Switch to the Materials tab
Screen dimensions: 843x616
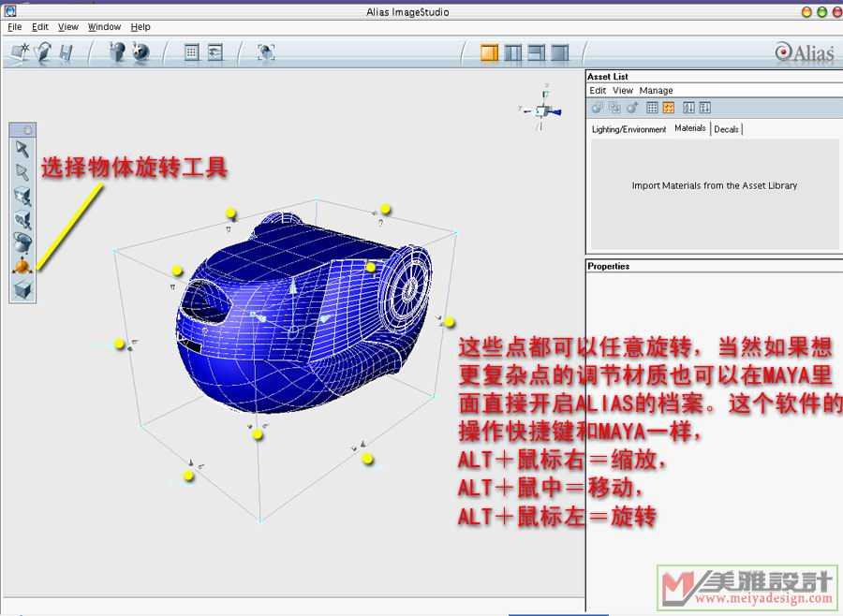point(689,128)
